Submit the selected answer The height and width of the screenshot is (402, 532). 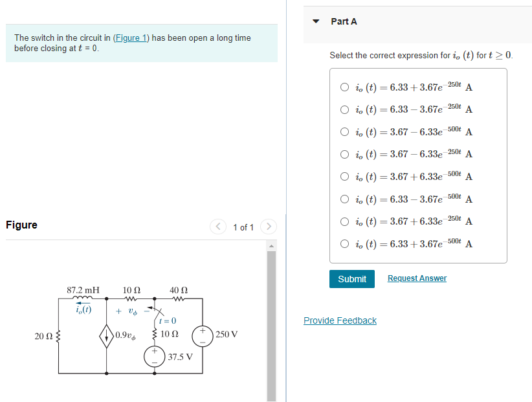click(x=351, y=279)
